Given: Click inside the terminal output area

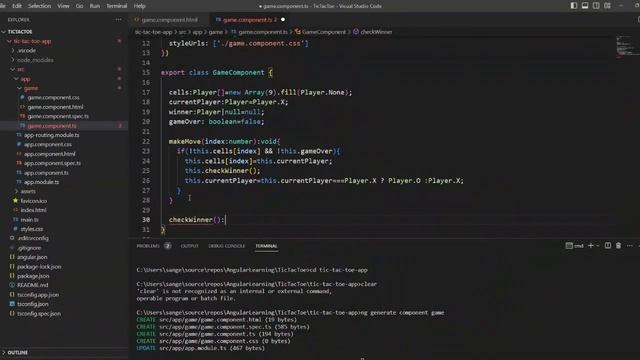Looking at the screenshot, I should click(384, 306).
